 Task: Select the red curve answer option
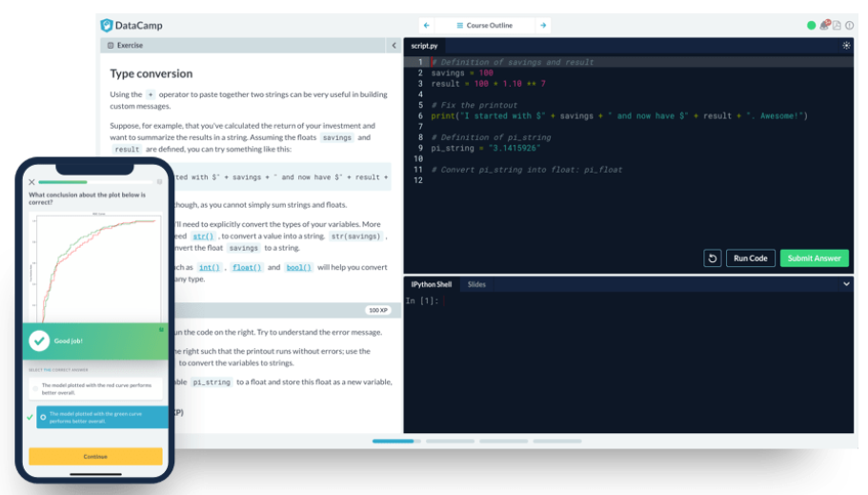(x=95, y=387)
